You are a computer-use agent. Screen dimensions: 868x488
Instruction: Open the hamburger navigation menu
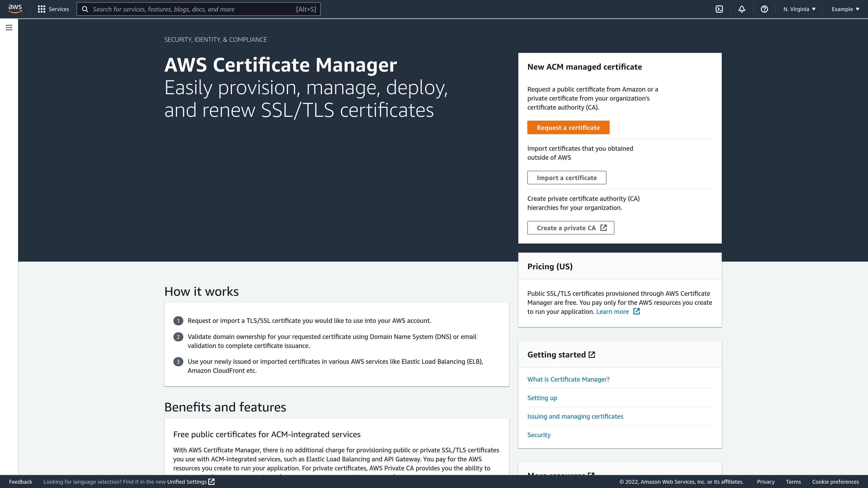pos(9,27)
